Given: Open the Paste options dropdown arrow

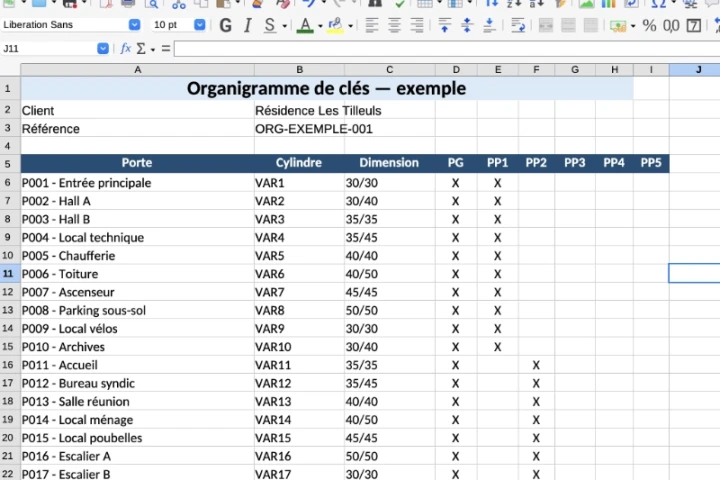Looking at the screenshot, I should [238, 3].
